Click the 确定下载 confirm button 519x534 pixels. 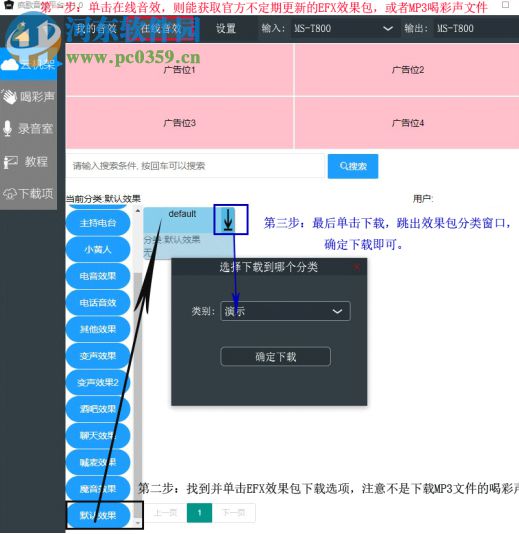click(276, 357)
